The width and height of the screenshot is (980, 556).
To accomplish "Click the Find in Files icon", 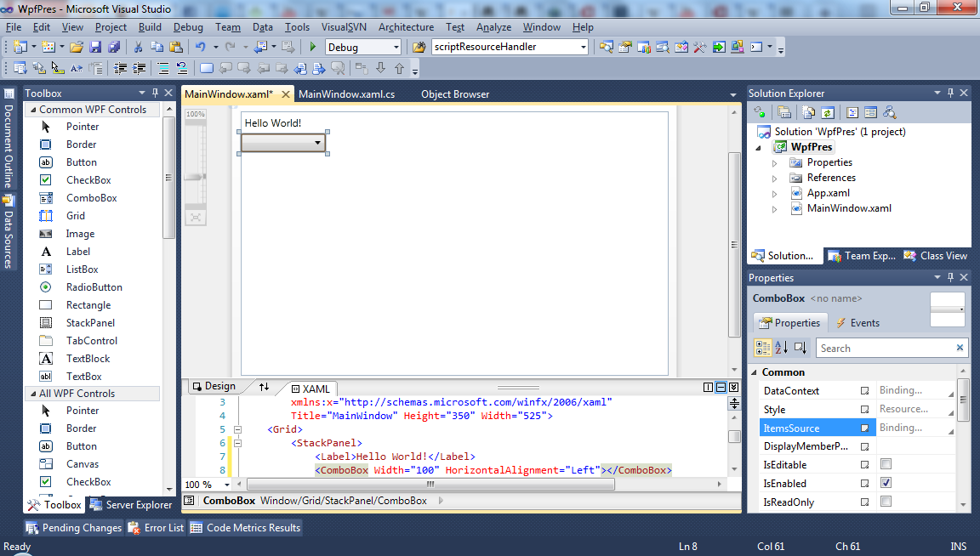I will pos(419,47).
